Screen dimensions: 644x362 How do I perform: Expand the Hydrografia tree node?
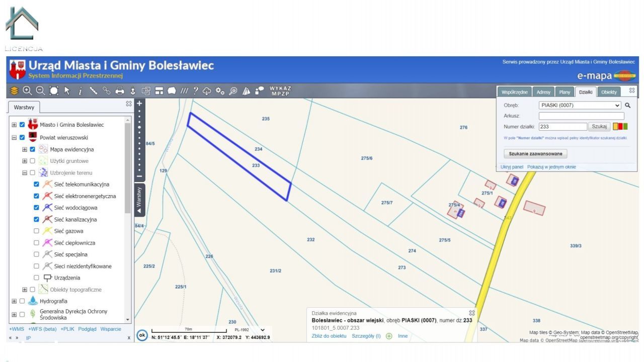[14, 301]
